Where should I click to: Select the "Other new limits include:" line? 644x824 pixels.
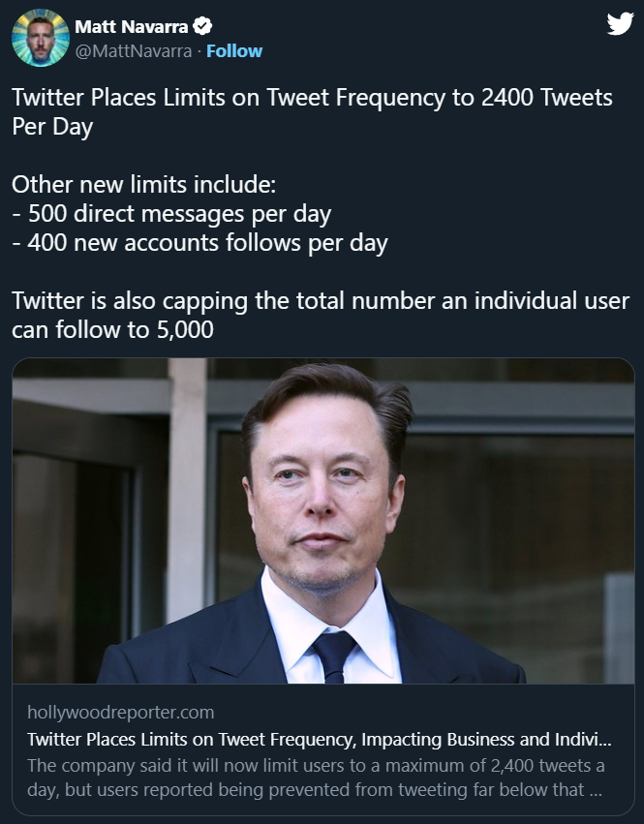tap(144, 184)
